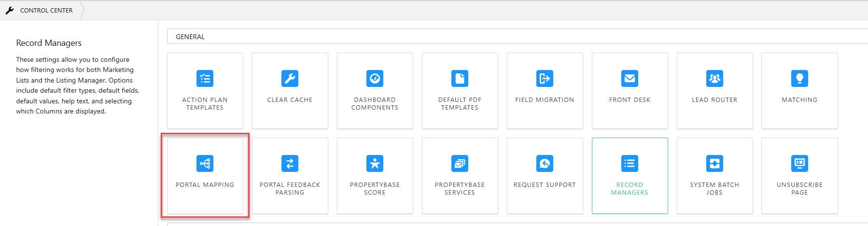This screenshot has height=226, width=868.
Task: Click the Request Support icon
Action: click(545, 163)
